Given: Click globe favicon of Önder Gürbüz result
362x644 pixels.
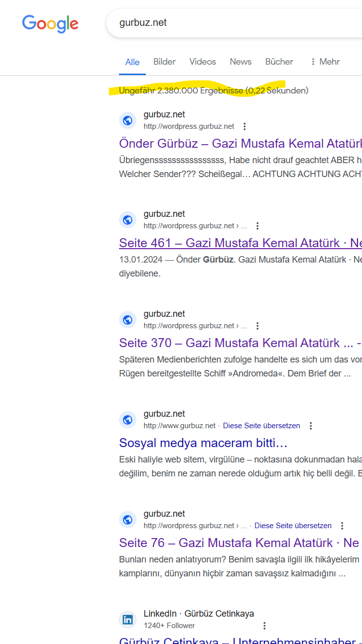Looking at the screenshot, I should point(127,120).
